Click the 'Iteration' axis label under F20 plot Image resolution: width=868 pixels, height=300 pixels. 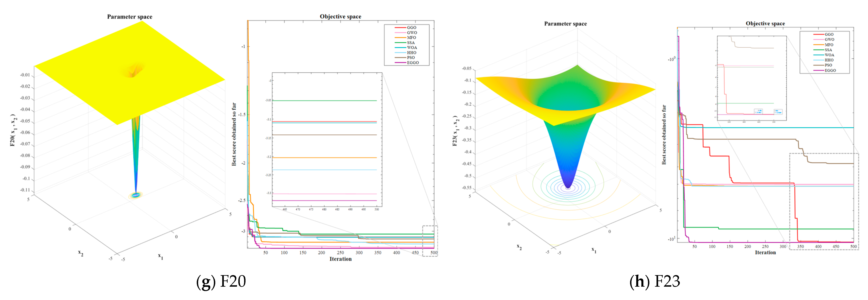click(340, 259)
